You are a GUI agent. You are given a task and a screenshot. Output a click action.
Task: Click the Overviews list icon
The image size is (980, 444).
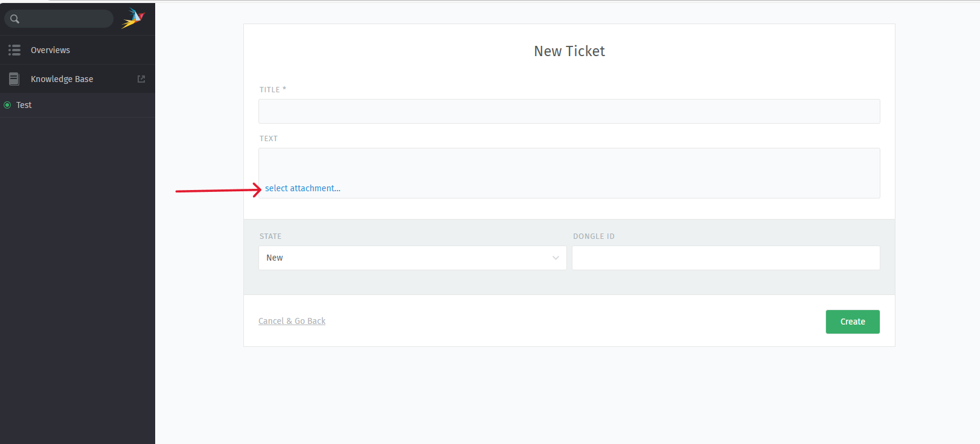click(x=14, y=50)
